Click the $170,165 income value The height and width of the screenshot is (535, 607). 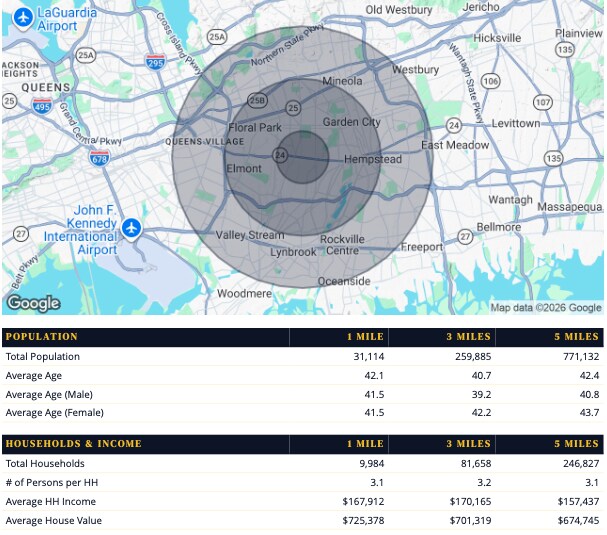[x=470, y=502]
